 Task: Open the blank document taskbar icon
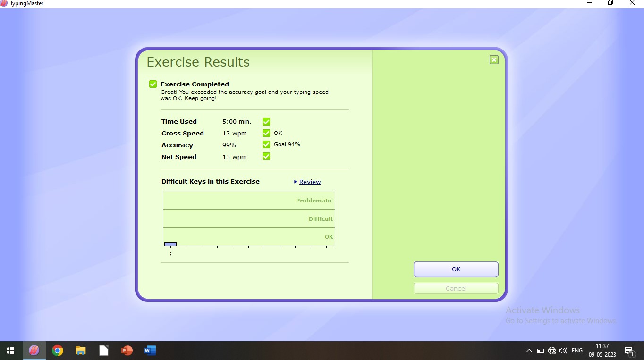pos(104,351)
